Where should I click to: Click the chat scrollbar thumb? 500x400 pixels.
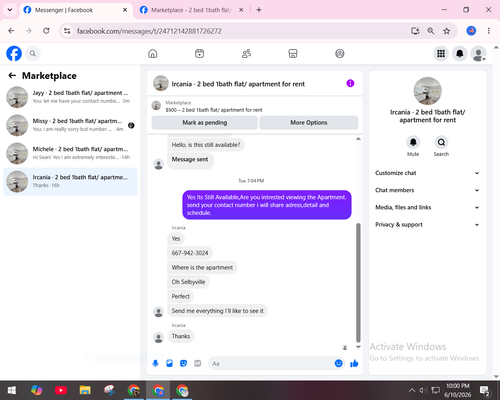coord(358,283)
